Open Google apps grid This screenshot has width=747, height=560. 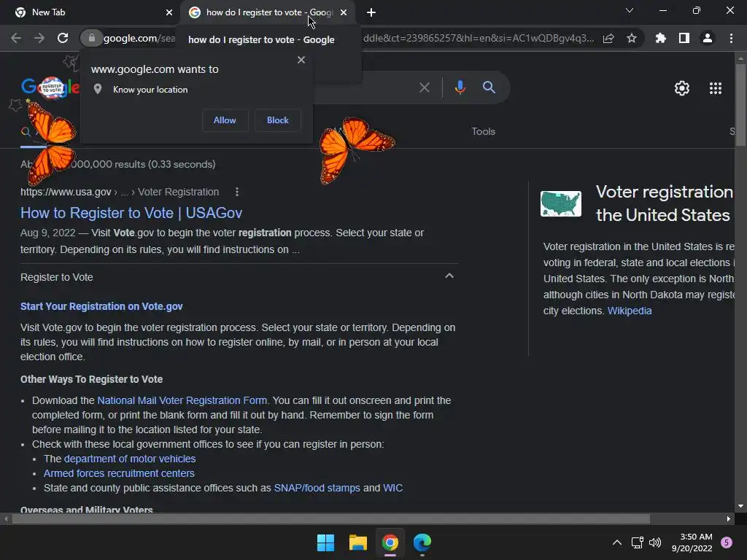coord(716,88)
